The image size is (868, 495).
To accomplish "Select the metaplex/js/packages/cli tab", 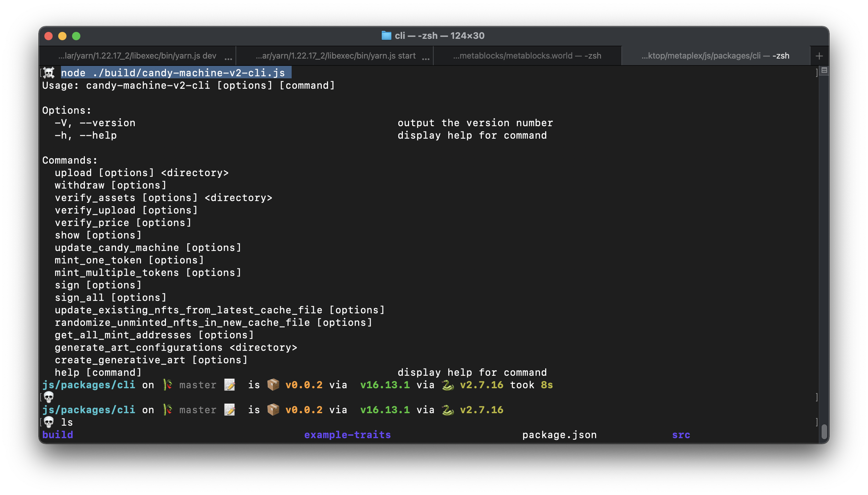I will point(715,56).
